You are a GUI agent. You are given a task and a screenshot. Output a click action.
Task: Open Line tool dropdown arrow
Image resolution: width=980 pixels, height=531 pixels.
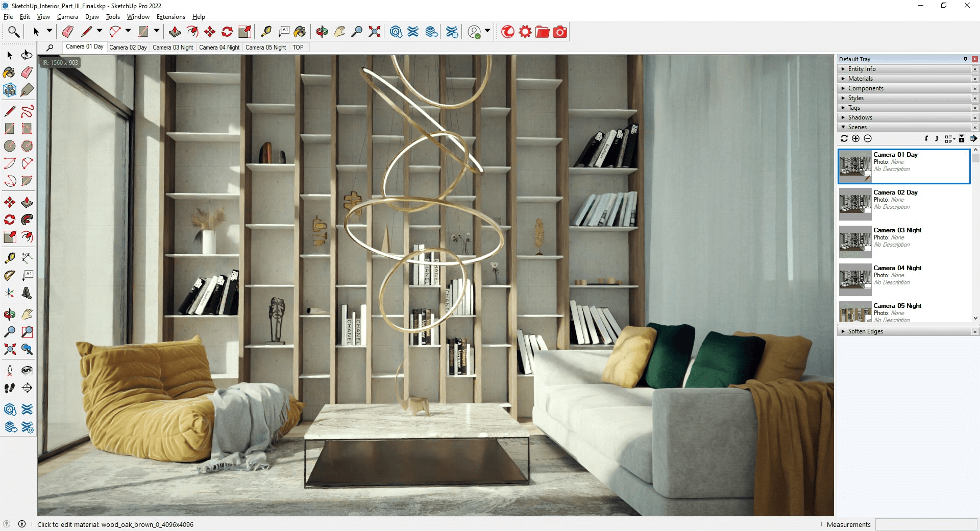[100, 31]
